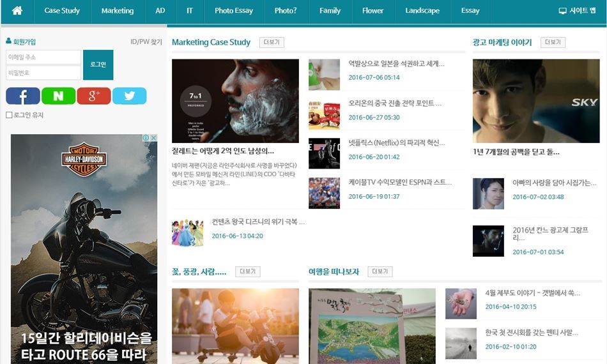This screenshot has width=607, height=364.
Task: Open article 1년 7개월의 공백을 딛고 돌
Action: 516,151
